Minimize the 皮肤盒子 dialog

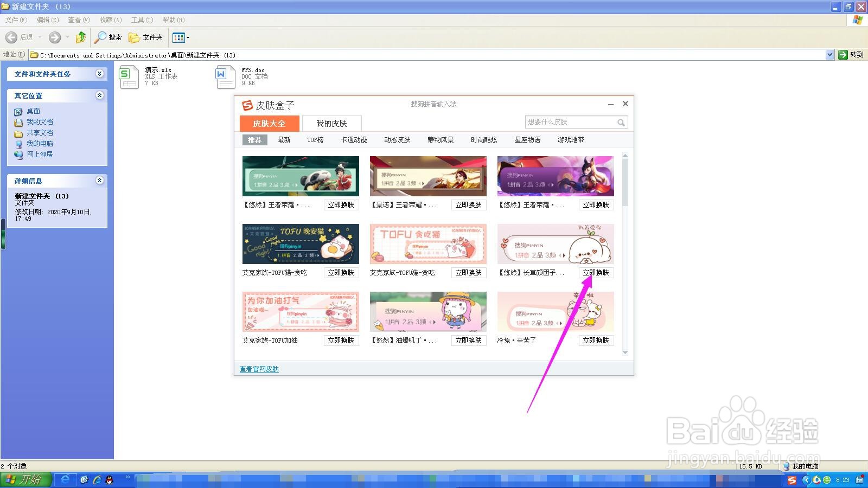coord(611,104)
